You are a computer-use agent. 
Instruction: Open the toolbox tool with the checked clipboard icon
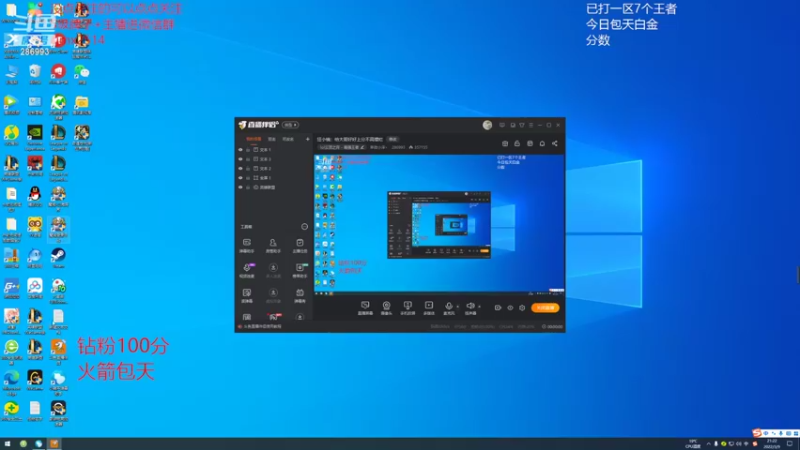click(x=299, y=245)
